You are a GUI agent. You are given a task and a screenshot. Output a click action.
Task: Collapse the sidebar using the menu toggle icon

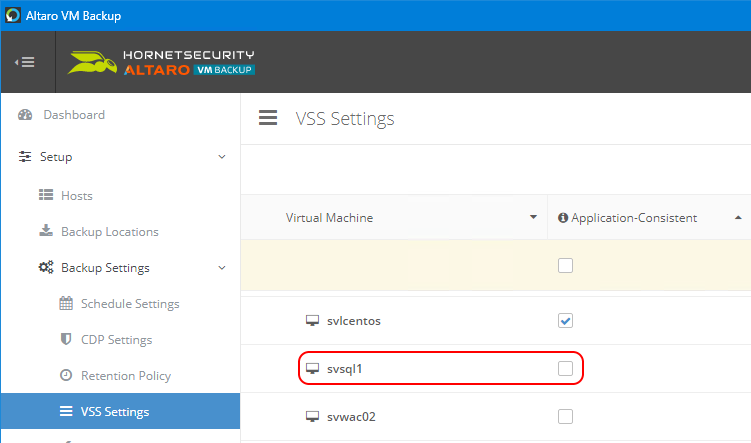pyautogui.click(x=25, y=62)
